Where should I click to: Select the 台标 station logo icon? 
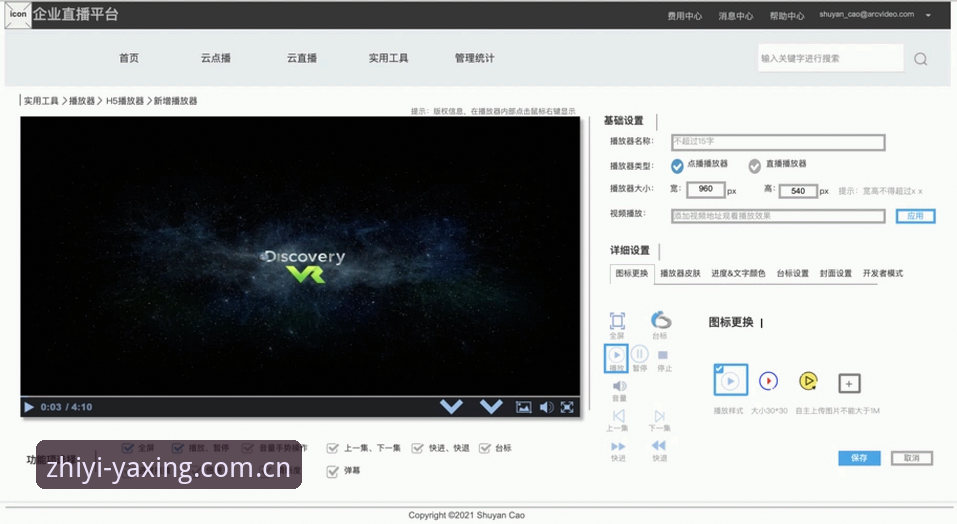(660, 320)
